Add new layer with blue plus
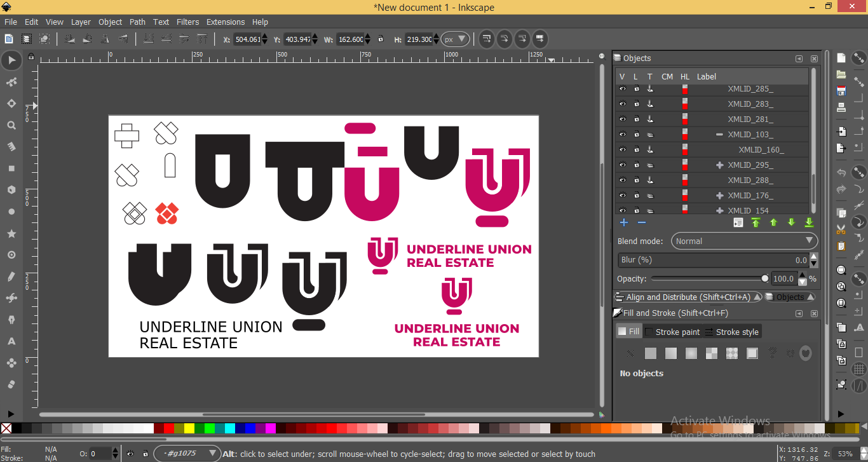Screen dimensions: 868x462 (x=624, y=222)
